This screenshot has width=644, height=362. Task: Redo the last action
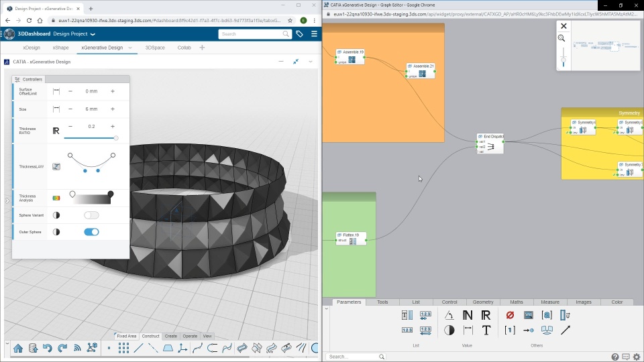click(x=62, y=349)
